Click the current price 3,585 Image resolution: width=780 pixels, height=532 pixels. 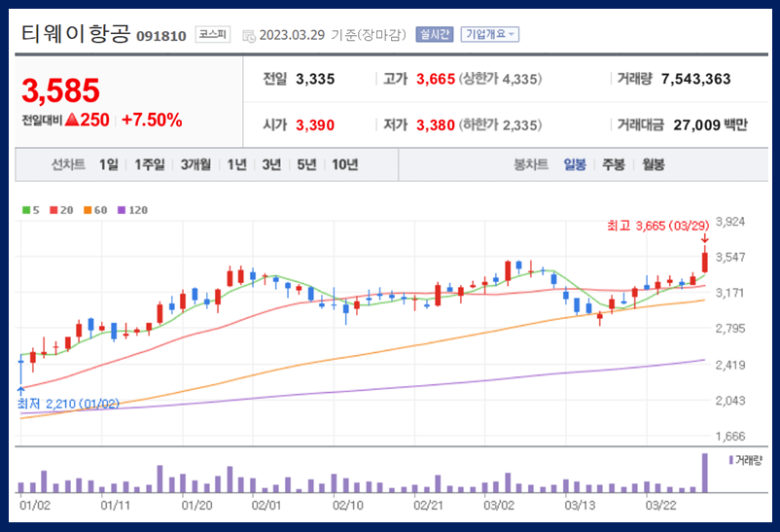click(x=60, y=90)
